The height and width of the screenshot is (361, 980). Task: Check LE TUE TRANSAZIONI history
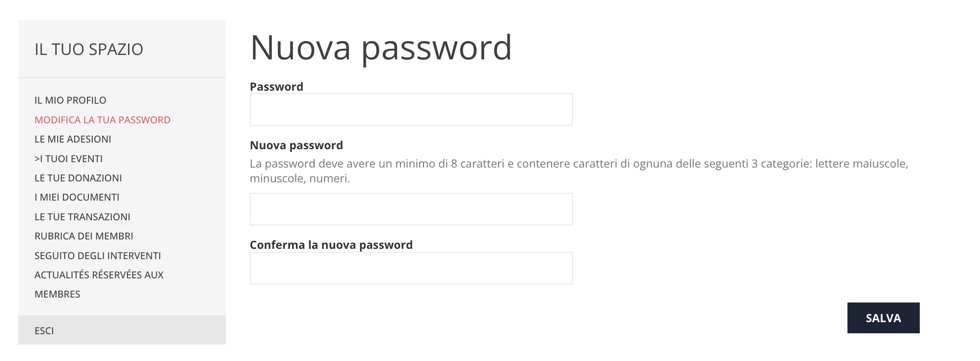click(82, 216)
